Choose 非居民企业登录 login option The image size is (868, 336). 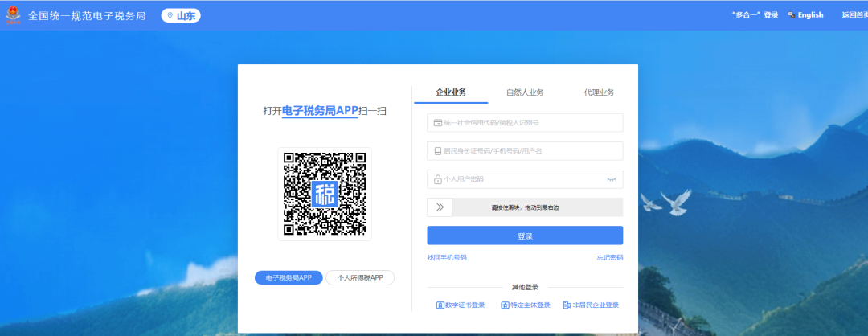click(591, 305)
